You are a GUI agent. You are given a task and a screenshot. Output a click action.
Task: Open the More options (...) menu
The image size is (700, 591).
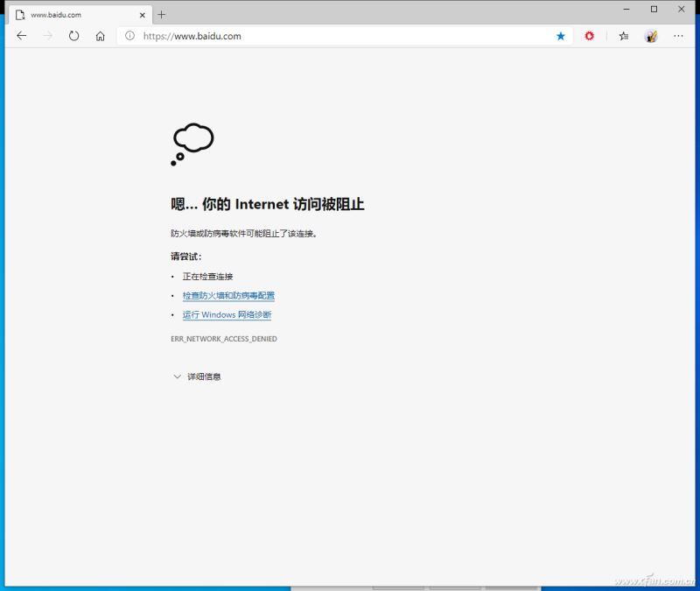679,36
